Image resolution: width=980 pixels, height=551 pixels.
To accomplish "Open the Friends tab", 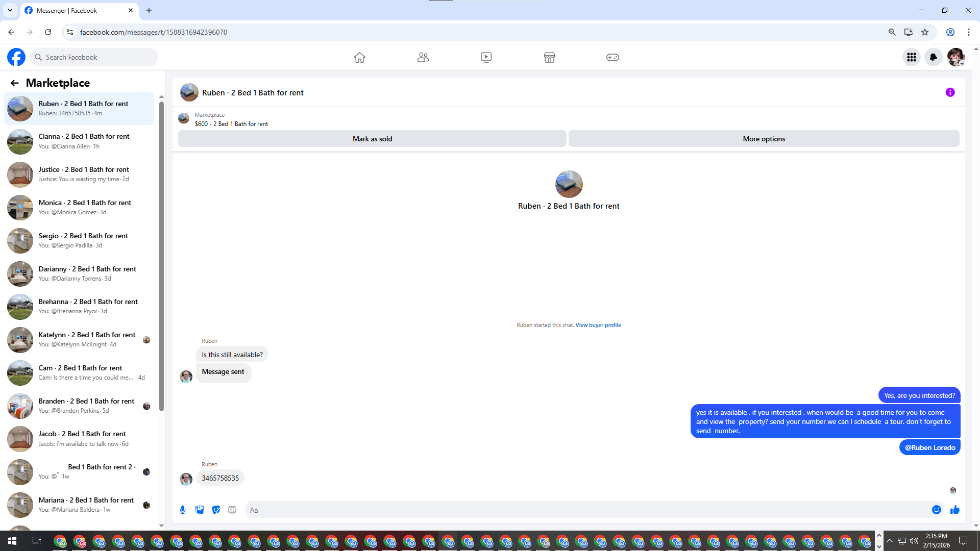I will [423, 57].
